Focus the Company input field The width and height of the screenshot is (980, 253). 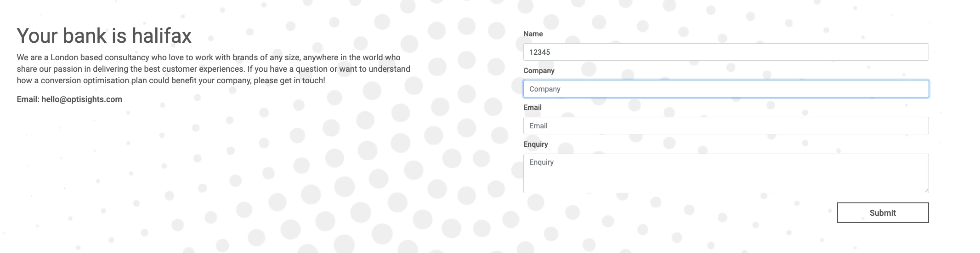pyautogui.click(x=726, y=89)
